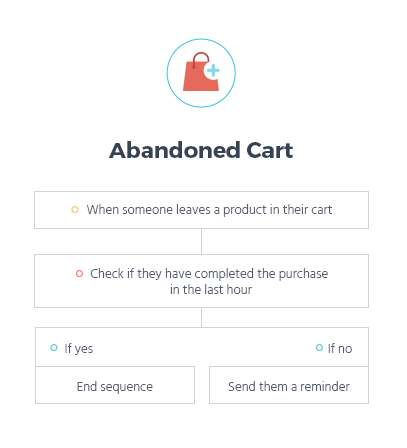The width and height of the screenshot is (407, 448).
Task: Click the Abandoned Cart heading
Action: [201, 150]
